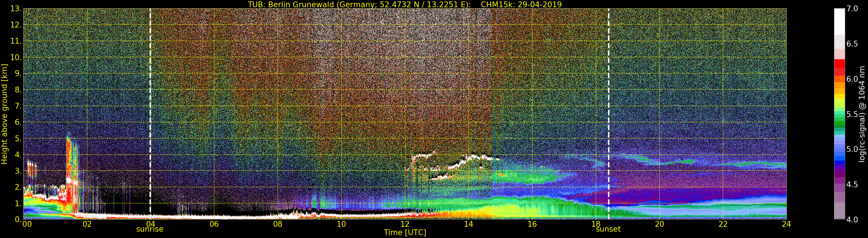868x238 pixels.
Task: Click the dashed white sunrise marker line
Action: pos(150,114)
